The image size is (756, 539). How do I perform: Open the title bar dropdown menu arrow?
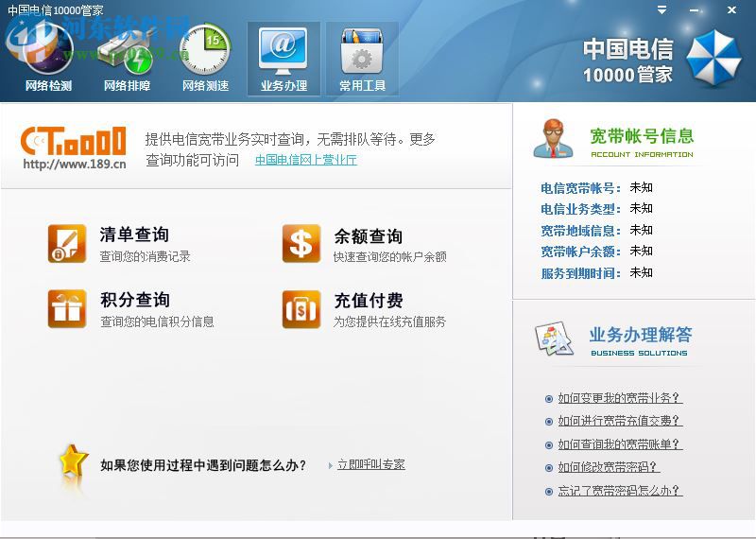coord(662,9)
